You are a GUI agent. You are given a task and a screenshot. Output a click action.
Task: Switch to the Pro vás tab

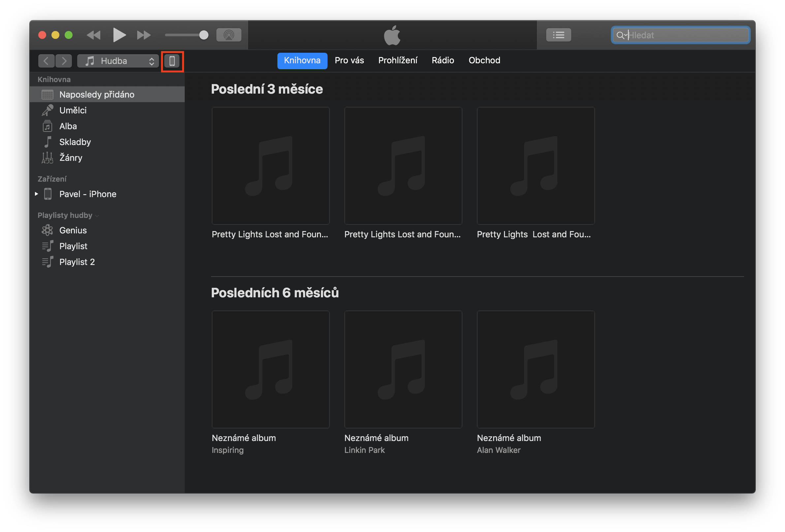(x=349, y=60)
